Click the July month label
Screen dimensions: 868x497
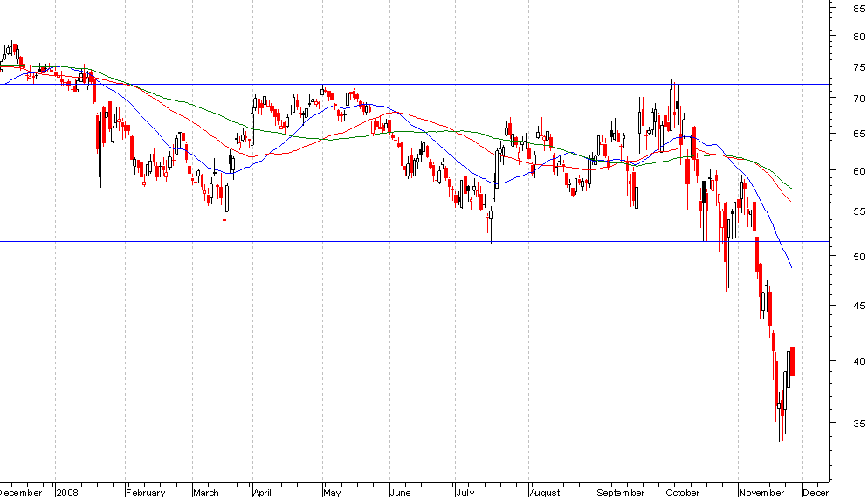pyautogui.click(x=465, y=492)
